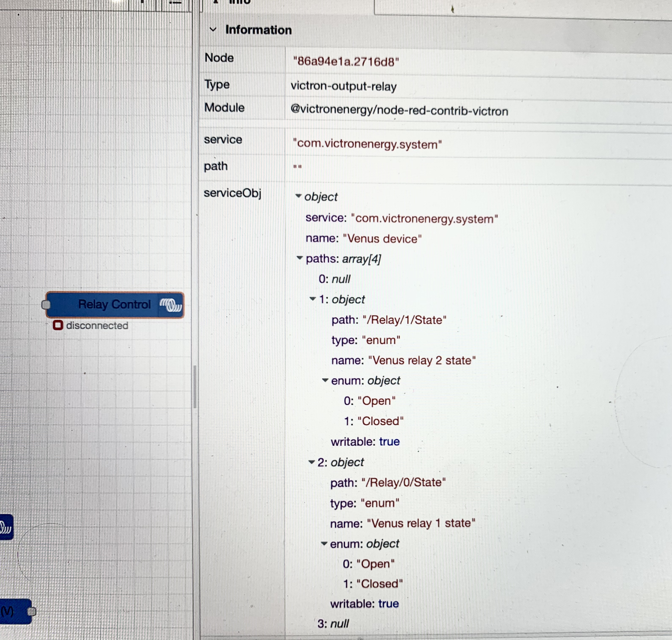Click the Victron logo icon on Relay Control
Viewport: 672px width, 640px height.
coord(171,305)
